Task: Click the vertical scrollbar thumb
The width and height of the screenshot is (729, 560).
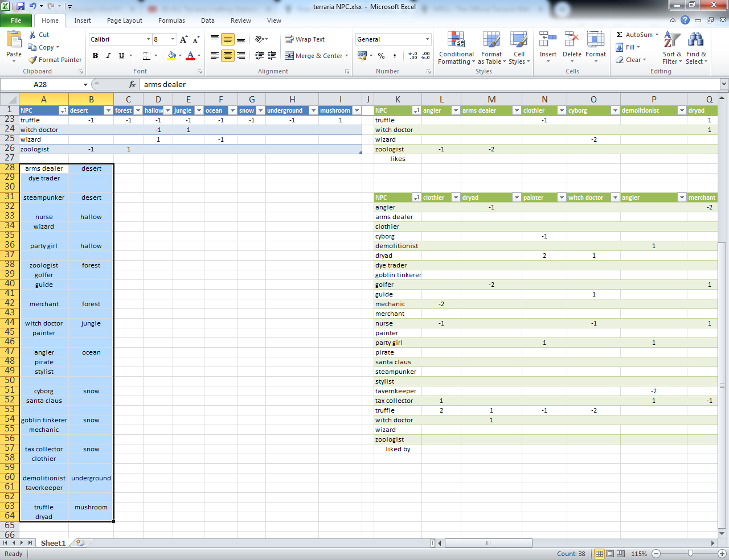Action: pyautogui.click(x=722, y=385)
